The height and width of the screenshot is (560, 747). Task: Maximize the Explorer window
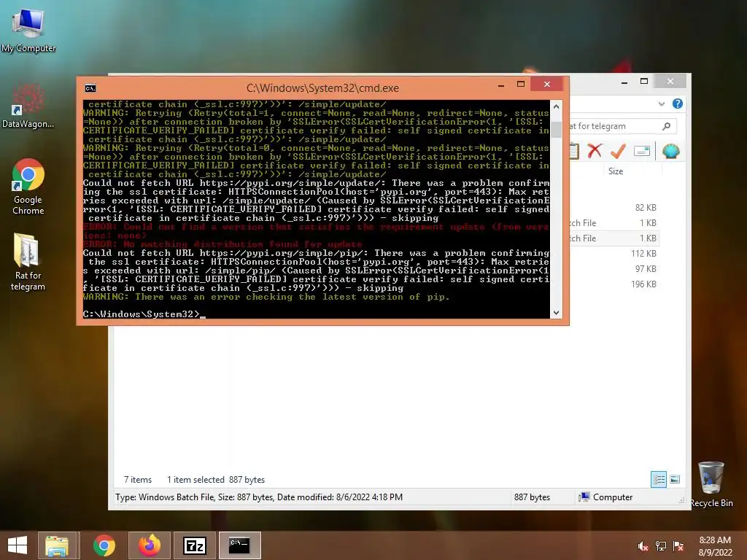644,82
